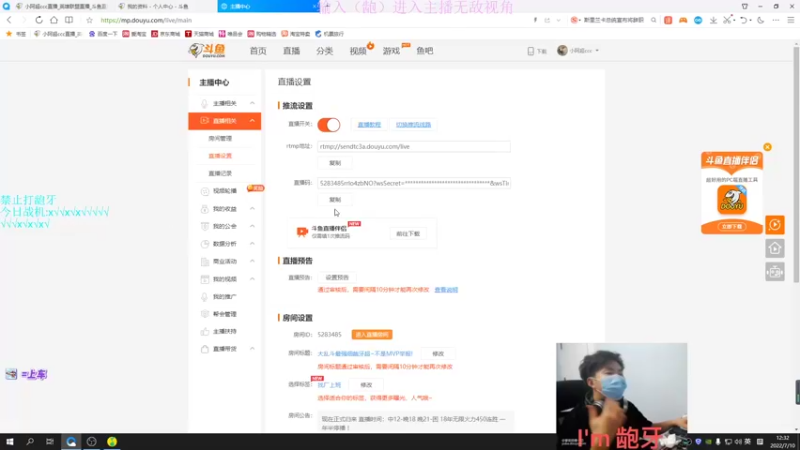Click the rtmp address input field

[x=414, y=146]
